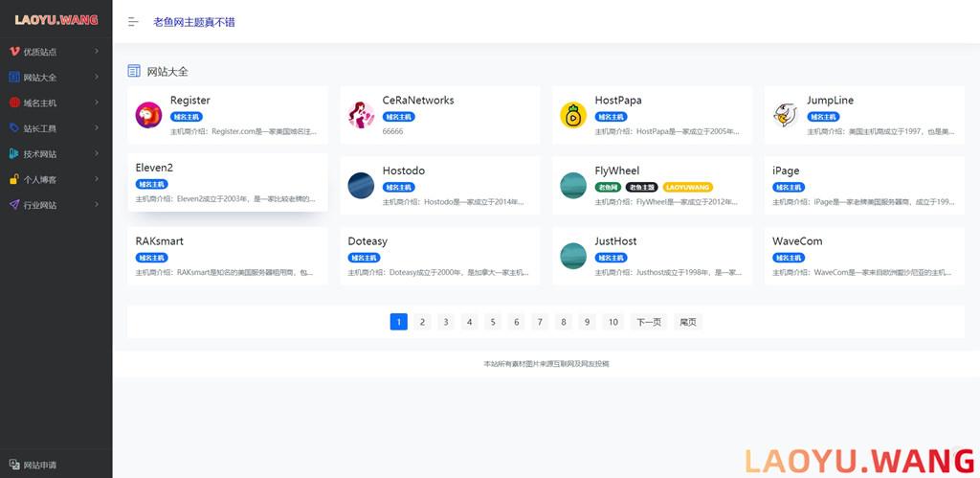Click the yellow LAOYUWANG tag on FlyWheel

(687, 187)
